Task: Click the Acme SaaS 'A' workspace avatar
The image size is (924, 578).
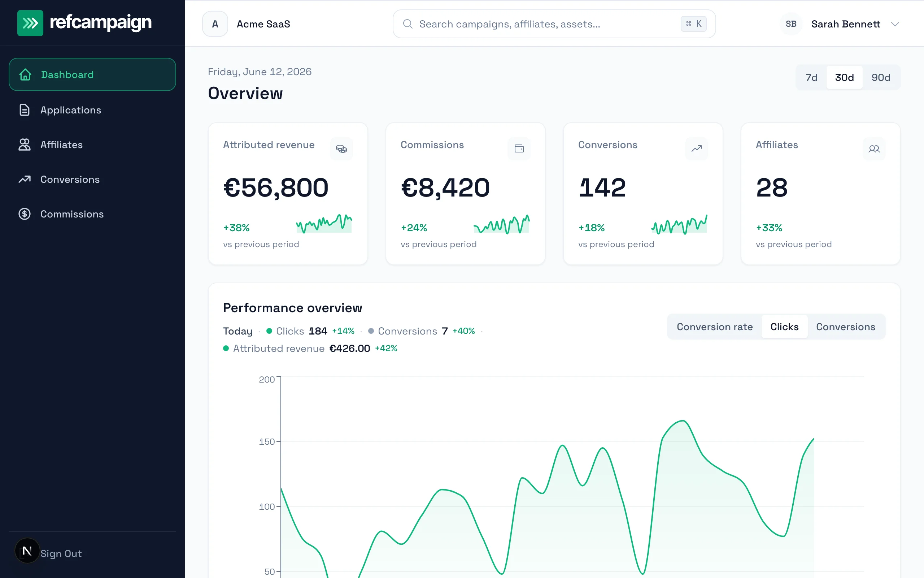Action: [215, 24]
